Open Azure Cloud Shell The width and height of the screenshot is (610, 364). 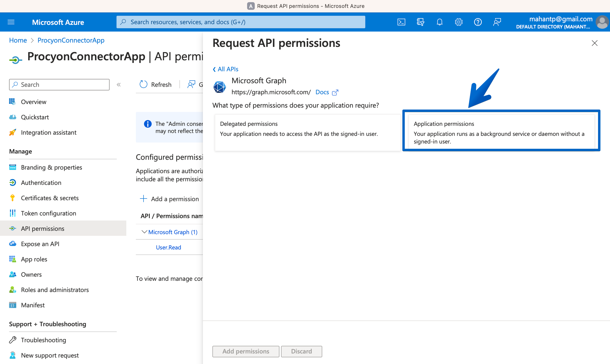[401, 22]
